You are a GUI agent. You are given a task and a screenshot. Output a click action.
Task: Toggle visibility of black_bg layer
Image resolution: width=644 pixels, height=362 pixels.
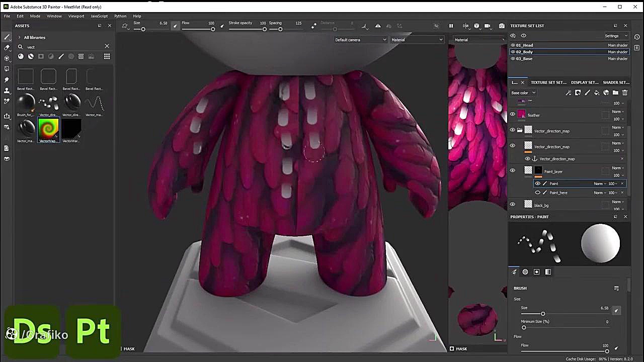tap(512, 204)
